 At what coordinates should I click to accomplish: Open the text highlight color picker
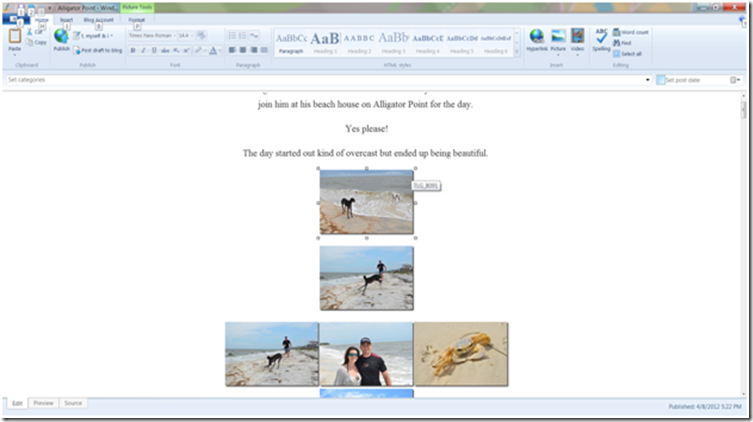(200, 50)
